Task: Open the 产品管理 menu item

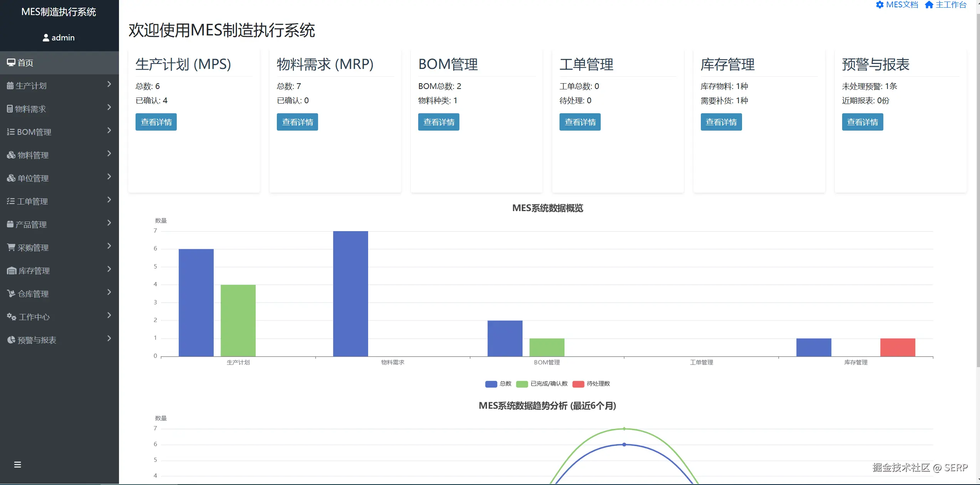Action: click(31, 224)
